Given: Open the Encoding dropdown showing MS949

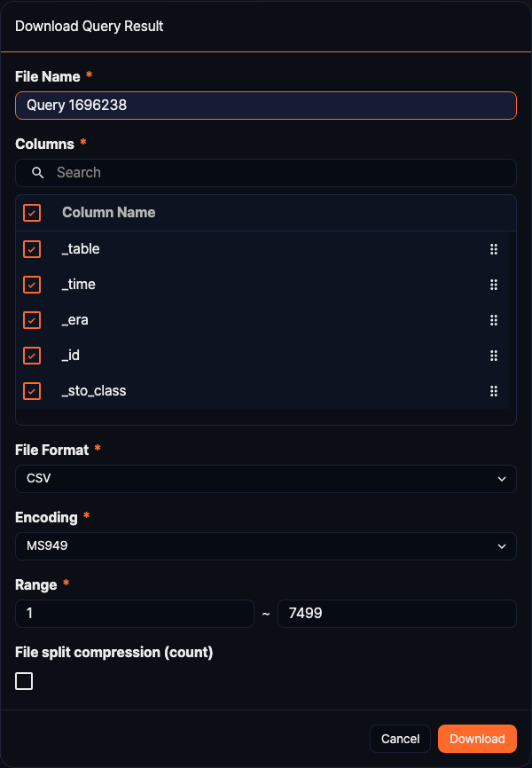Looking at the screenshot, I should (266, 545).
